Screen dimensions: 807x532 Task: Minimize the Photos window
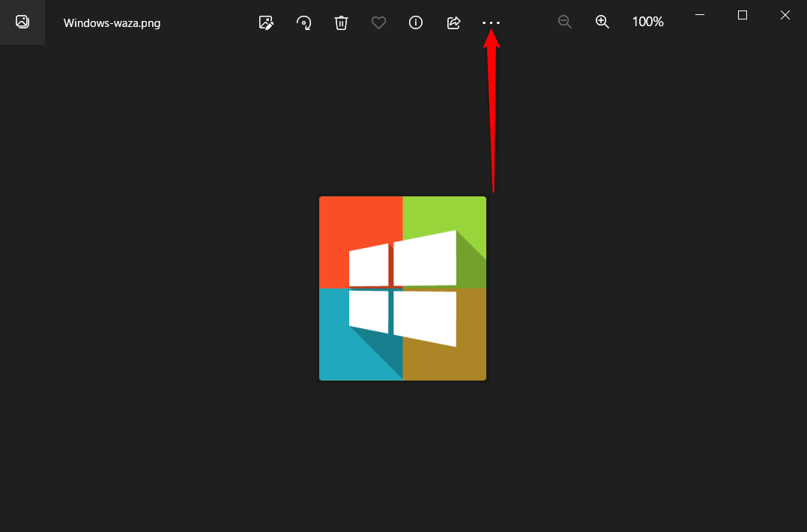click(700, 15)
